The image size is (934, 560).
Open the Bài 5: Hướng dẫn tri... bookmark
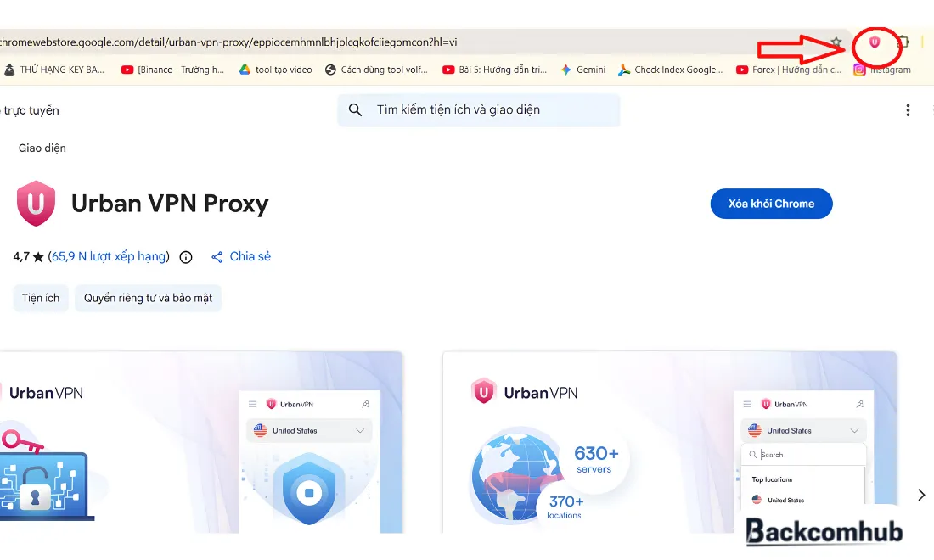[494, 70]
